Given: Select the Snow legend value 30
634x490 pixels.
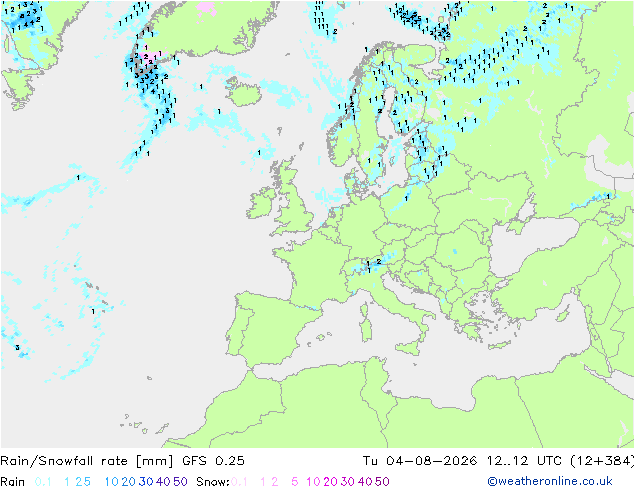Looking at the screenshot, I should (x=348, y=482).
